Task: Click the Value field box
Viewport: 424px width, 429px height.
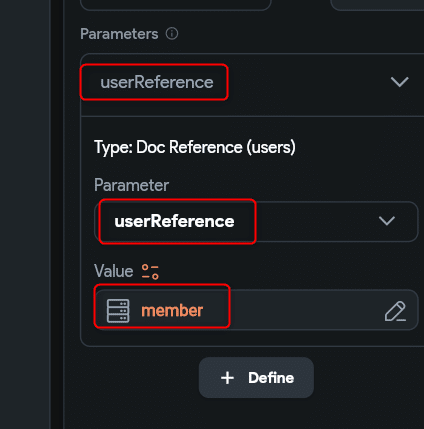Action: (256, 310)
